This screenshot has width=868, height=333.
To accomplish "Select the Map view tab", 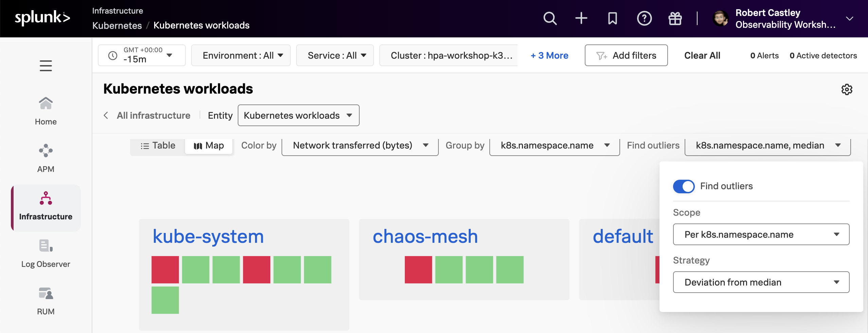I will tap(209, 145).
